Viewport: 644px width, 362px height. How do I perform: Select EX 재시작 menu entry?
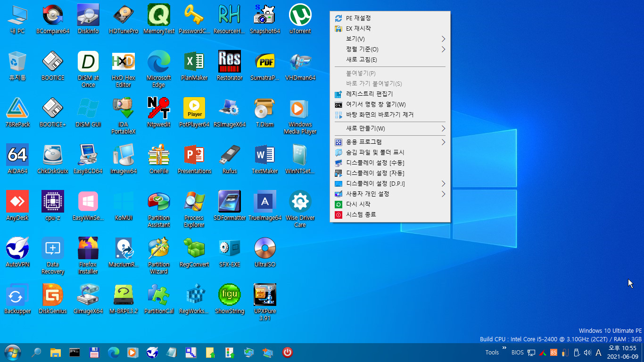pyautogui.click(x=390, y=28)
